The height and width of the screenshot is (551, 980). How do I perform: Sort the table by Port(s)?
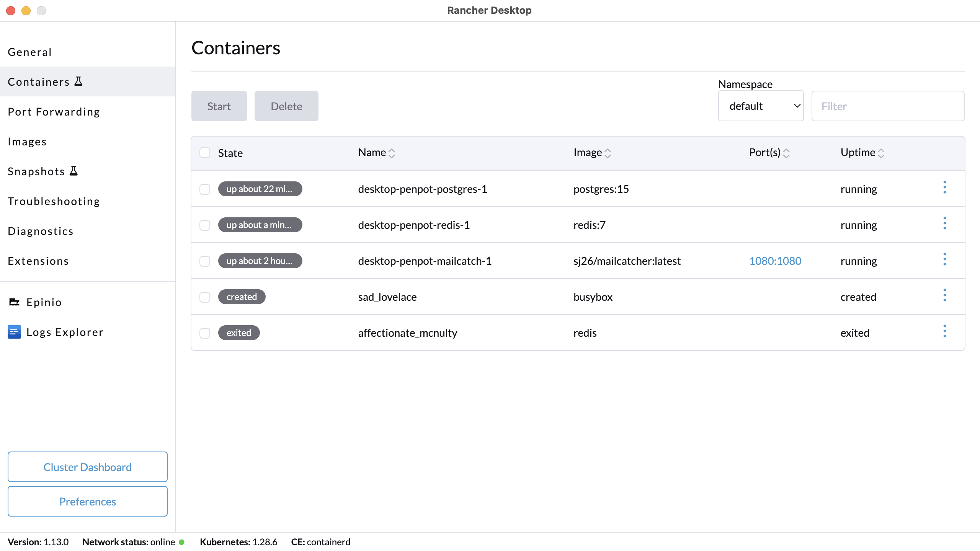point(769,153)
